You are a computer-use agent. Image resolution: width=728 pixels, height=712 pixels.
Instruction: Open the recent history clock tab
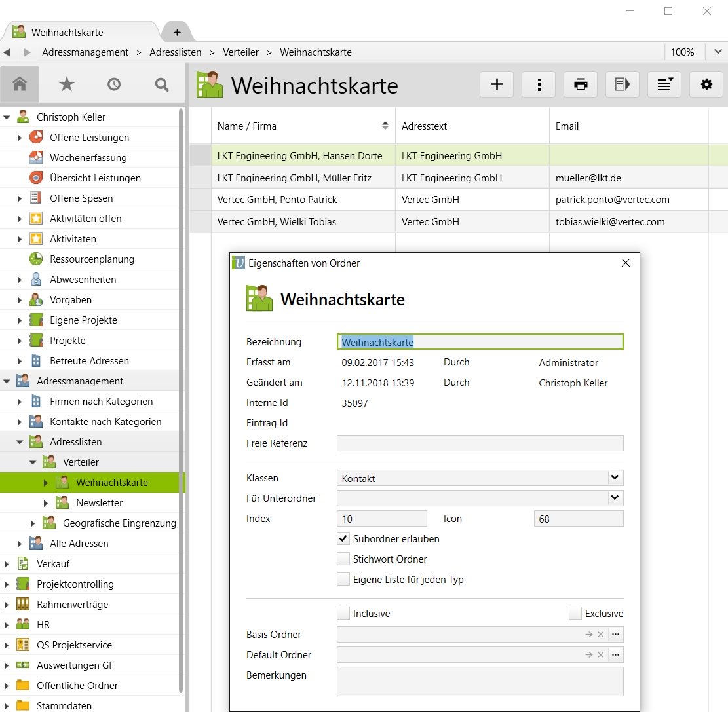114,84
